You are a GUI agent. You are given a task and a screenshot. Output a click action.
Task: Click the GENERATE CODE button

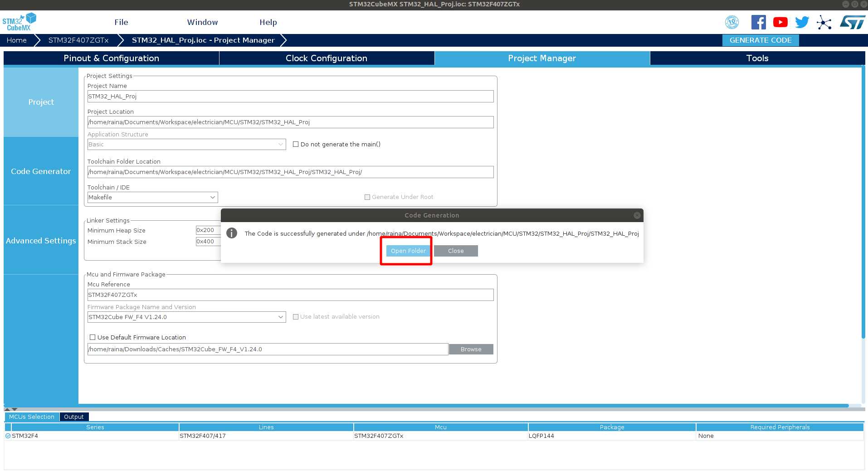(x=761, y=40)
